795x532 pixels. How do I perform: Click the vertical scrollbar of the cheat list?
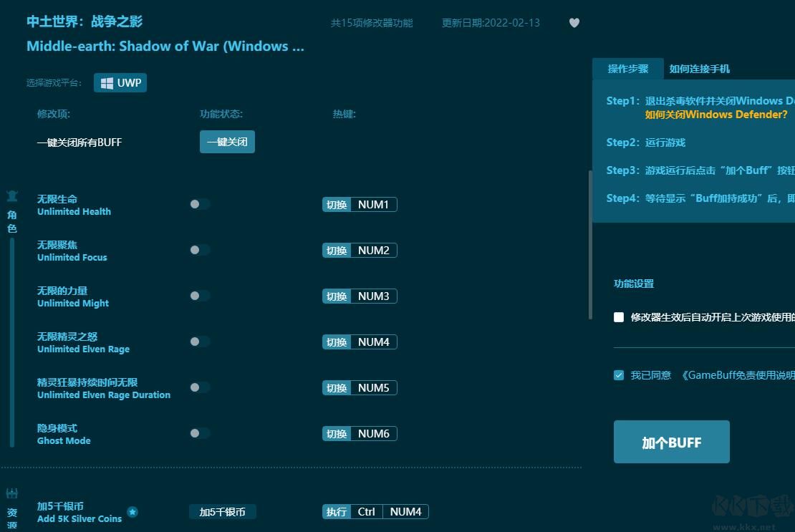[590, 243]
